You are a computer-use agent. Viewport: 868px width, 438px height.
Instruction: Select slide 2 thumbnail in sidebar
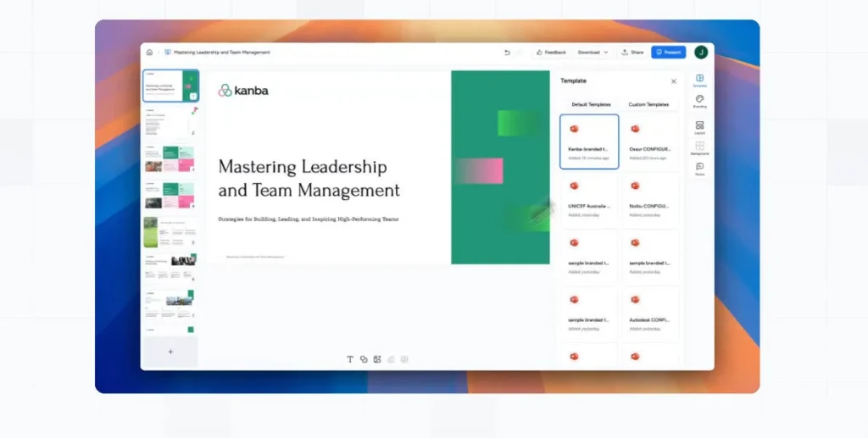(x=170, y=122)
